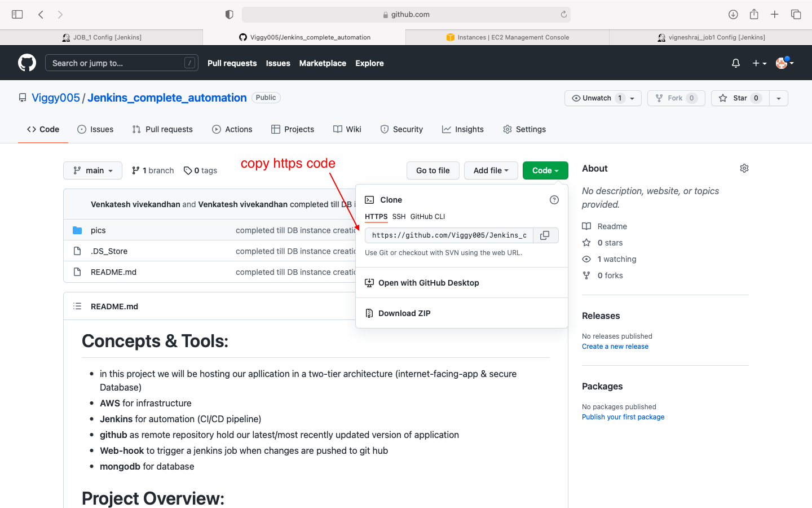Select the SSH clone tab
The height and width of the screenshot is (508, 812).
coord(399,217)
